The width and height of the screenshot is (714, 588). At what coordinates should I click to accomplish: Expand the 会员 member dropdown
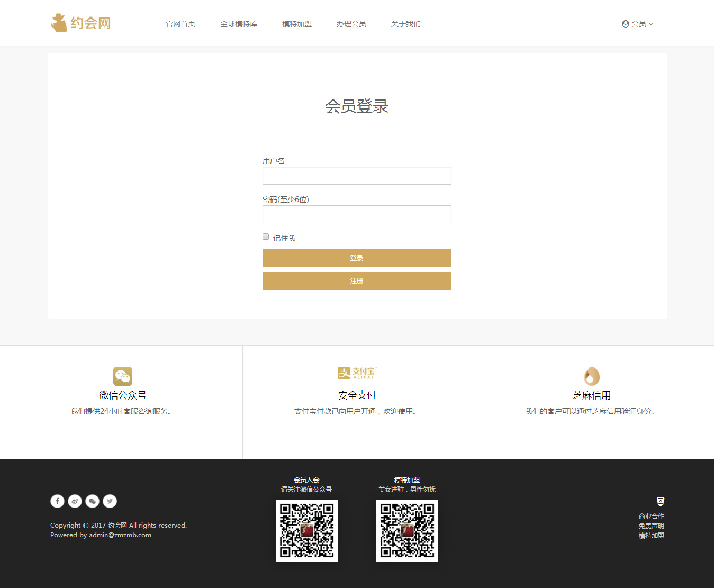coord(637,24)
